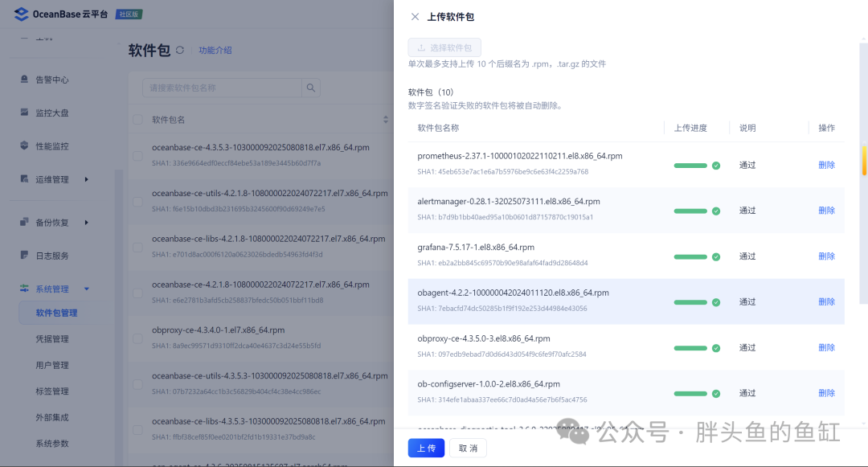Click the green check icon for prometheus-2.37.1
This screenshot has height=467, width=868.
tap(716, 166)
